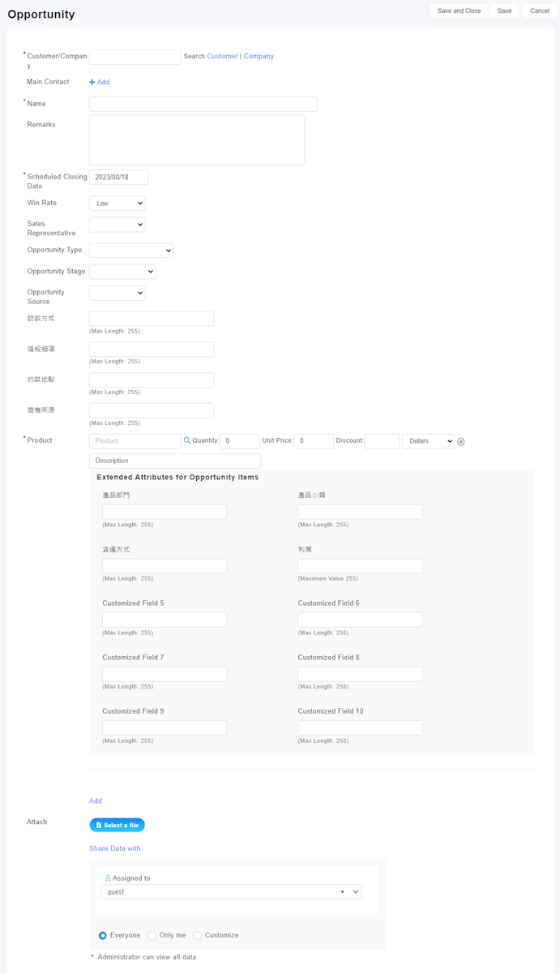Remove product row with the circled X icon
The image size is (560, 974).
click(461, 441)
